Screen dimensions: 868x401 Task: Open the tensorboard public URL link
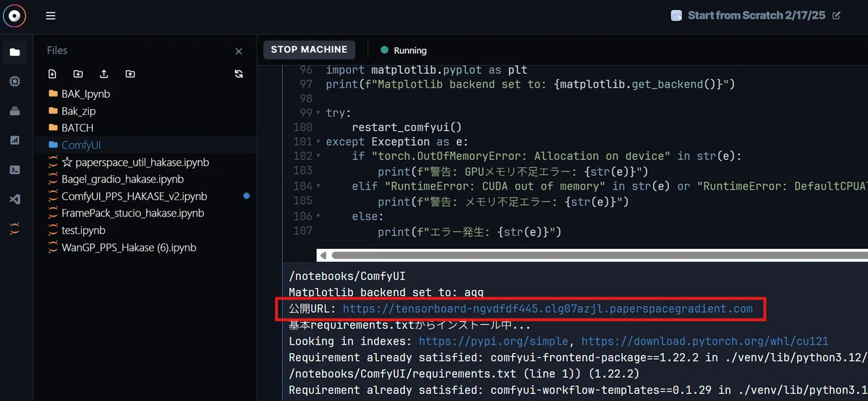click(x=548, y=309)
